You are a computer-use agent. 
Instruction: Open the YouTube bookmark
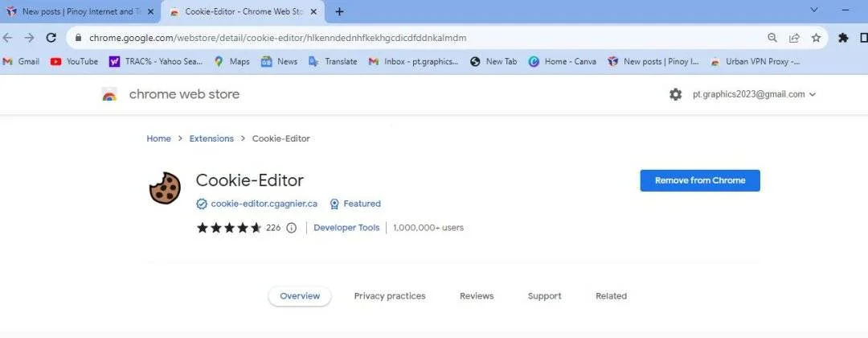coord(74,61)
